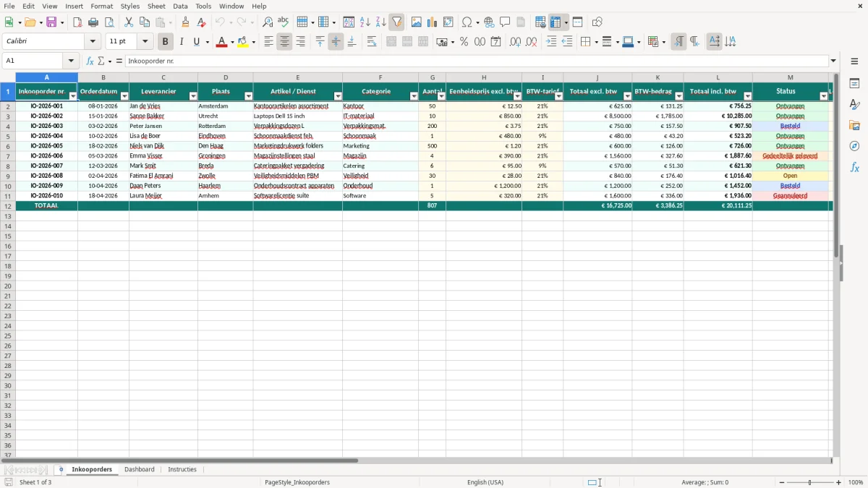This screenshot has width=868, height=488.
Task: Open the Sheet menu
Action: point(156,6)
